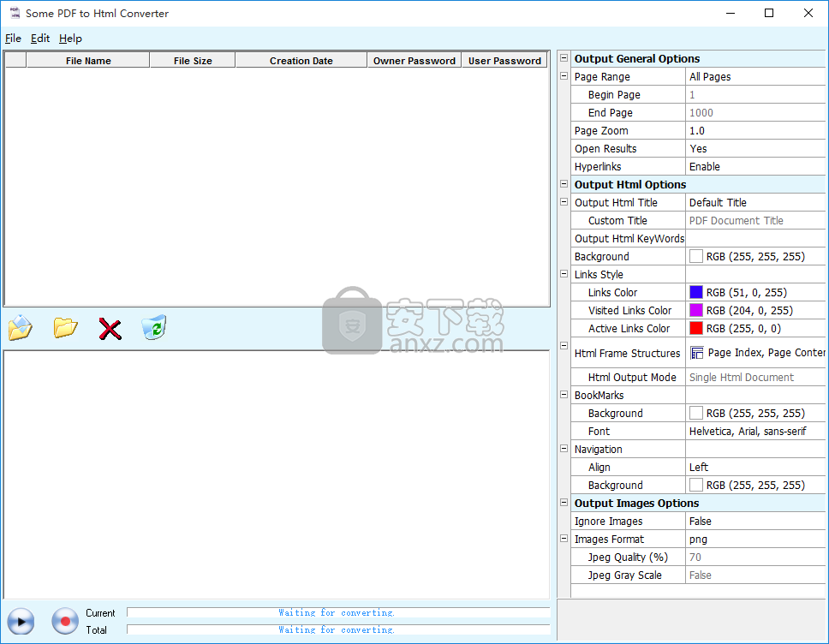Open the Help menu

point(70,38)
